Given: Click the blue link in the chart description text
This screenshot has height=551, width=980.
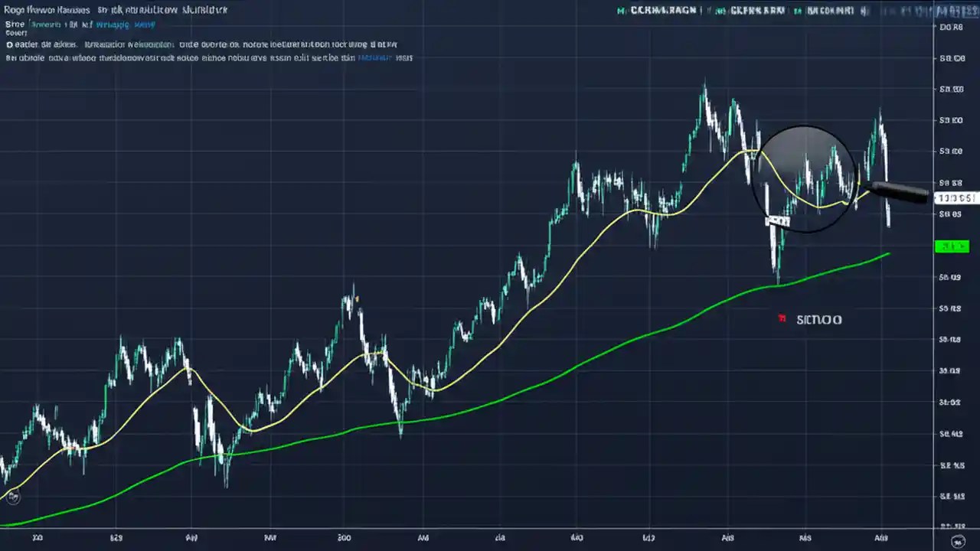Looking at the screenshot, I should pyautogui.click(x=374, y=57).
